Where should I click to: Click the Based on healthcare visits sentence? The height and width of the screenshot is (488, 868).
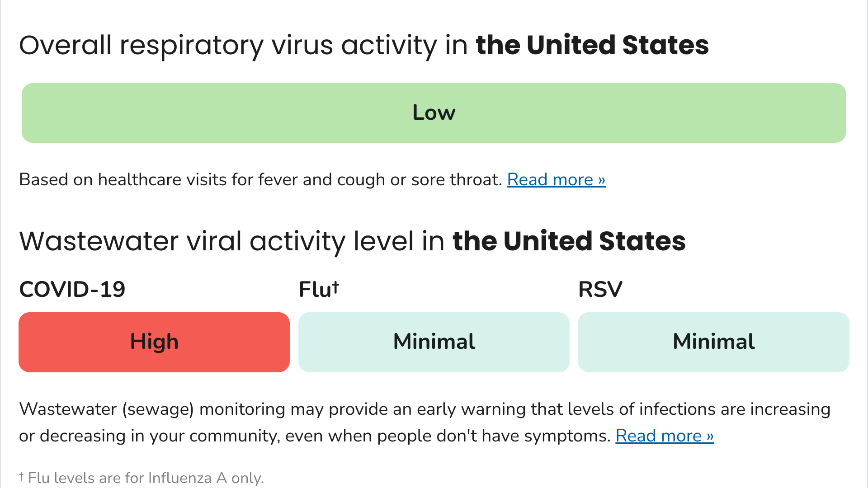click(260, 180)
